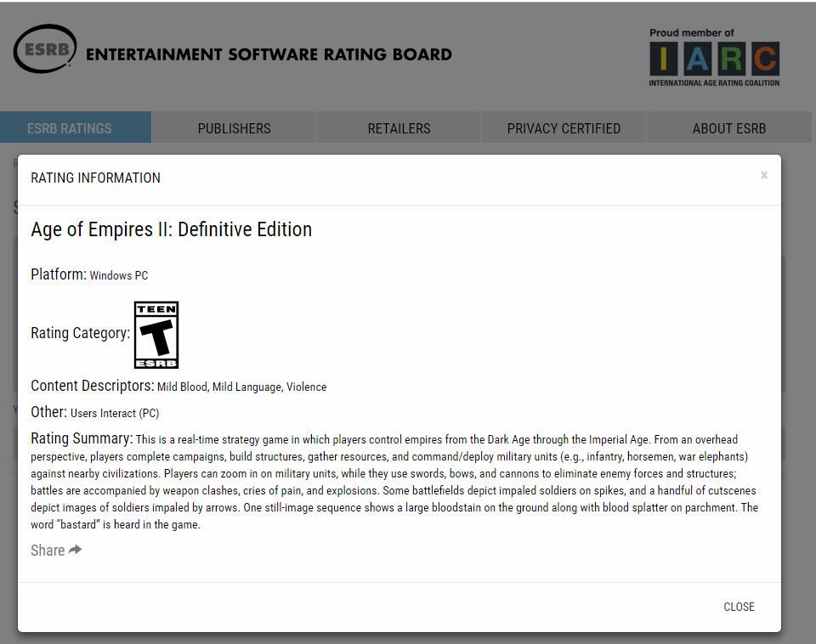The image size is (816, 644).
Task: Click the Share arrow icon
Action: (76, 550)
